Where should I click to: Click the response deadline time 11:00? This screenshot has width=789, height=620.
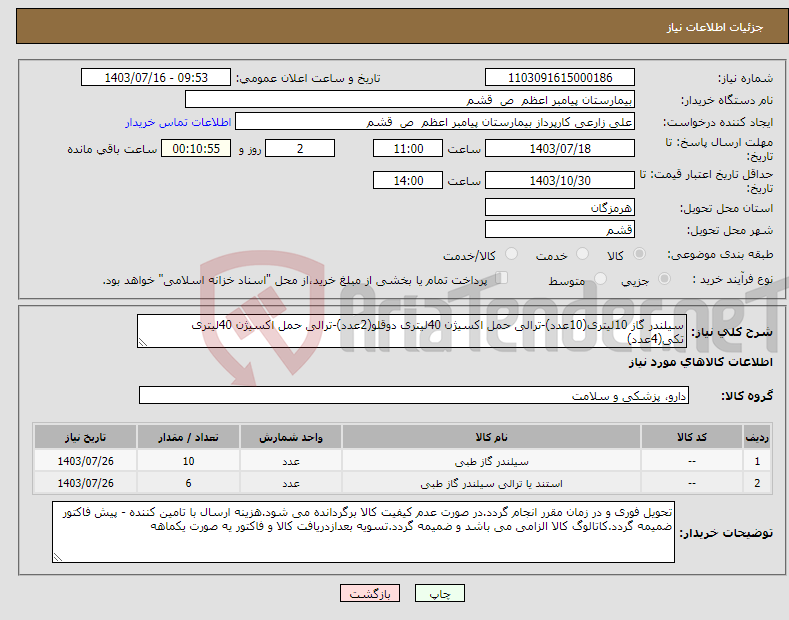tap(408, 148)
